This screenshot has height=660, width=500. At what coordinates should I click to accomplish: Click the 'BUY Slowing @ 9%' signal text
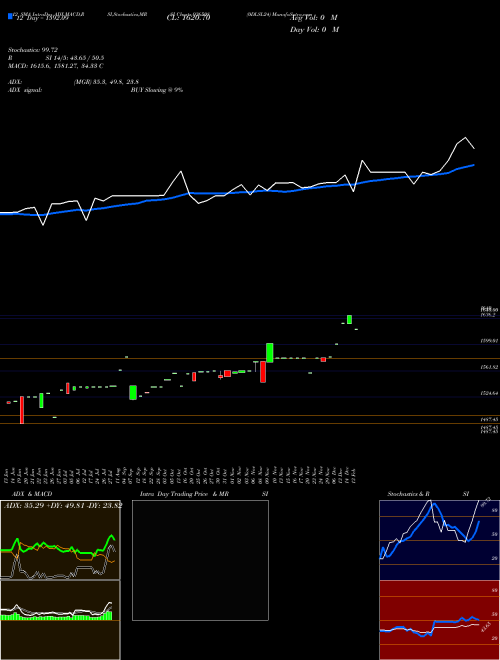click(x=157, y=90)
